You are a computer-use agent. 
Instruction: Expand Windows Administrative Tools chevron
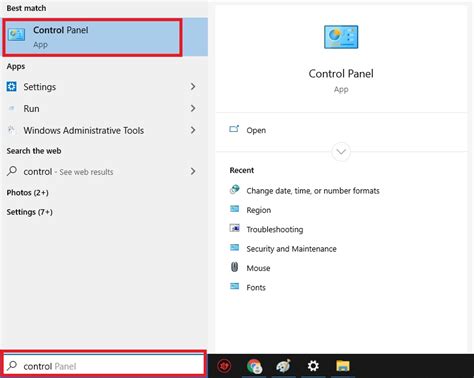[x=193, y=130]
